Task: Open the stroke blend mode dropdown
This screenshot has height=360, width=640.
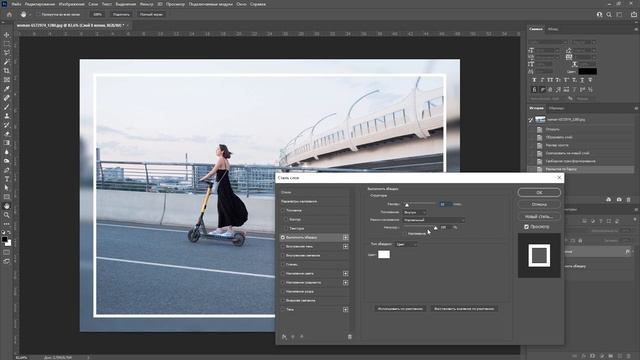Action: click(x=434, y=220)
